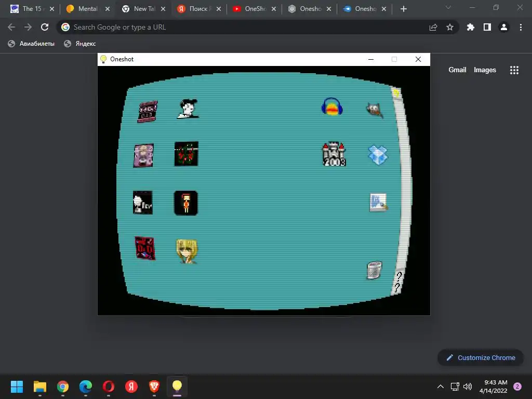This screenshot has width=532, height=399.
Task: Switch to the Поиск Yandex tab
Action: coord(199,9)
